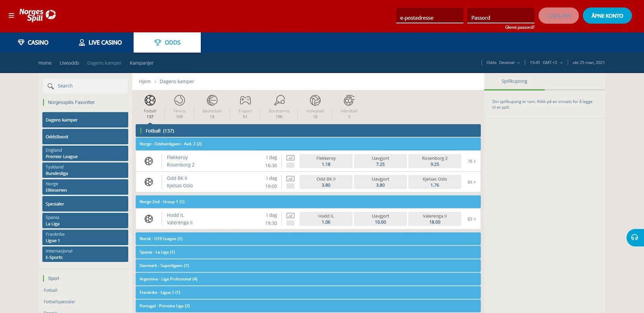Screen dimensions: 644x313
Task: Open the GMT +2 timezone dropdown
Action: pyautogui.click(x=546, y=63)
